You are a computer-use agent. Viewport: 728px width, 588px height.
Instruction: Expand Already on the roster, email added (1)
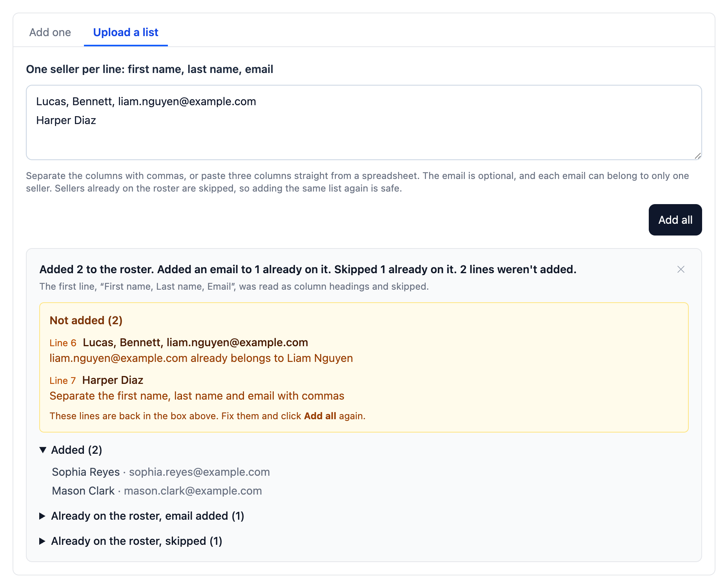pos(142,516)
